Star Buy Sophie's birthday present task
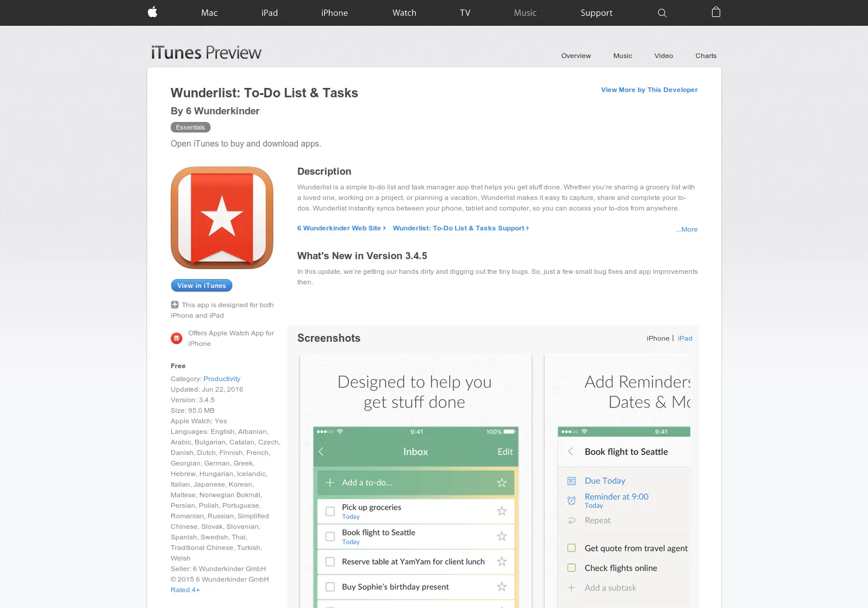Viewport: 868px width, 608px height. (x=501, y=587)
